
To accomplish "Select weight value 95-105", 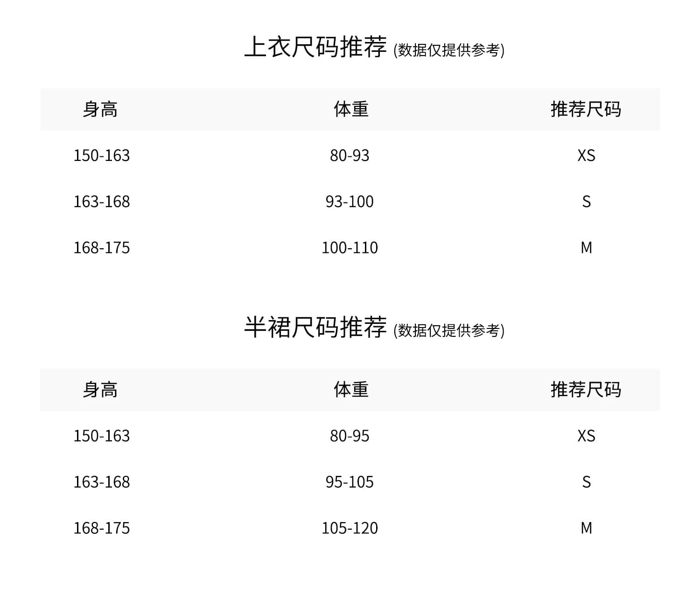I will pos(350,482).
